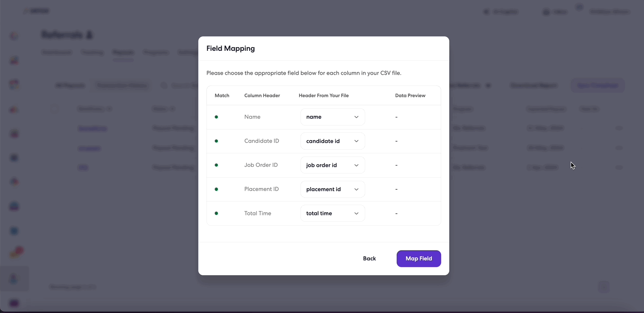Open the 'job order id' dropdown
Viewport: 644px width, 313px height.
pyautogui.click(x=332, y=165)
